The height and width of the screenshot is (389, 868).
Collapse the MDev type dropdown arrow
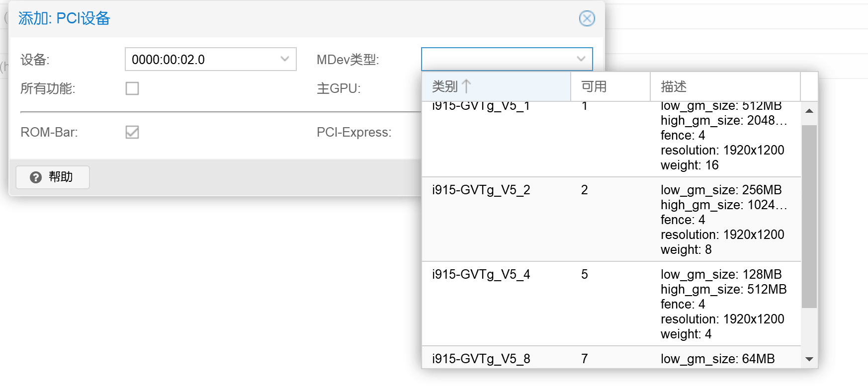[x=581, y=59]
